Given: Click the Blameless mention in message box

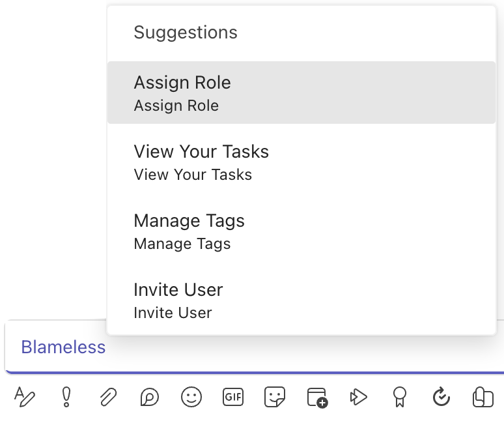Looking at the screenshot, I should click(x=63, y=347).
